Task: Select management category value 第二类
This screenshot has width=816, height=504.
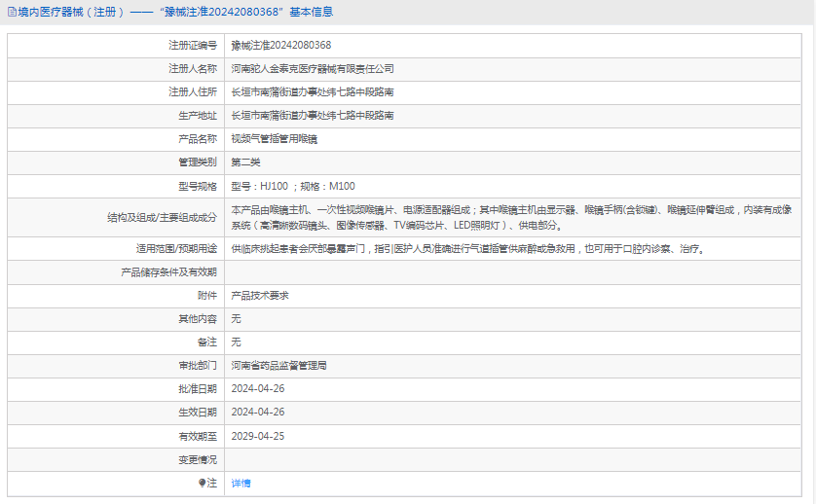Action: [x=245, y=162]
